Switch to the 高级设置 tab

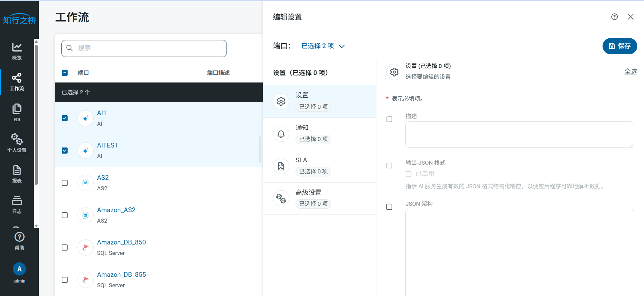click(319, 198)
